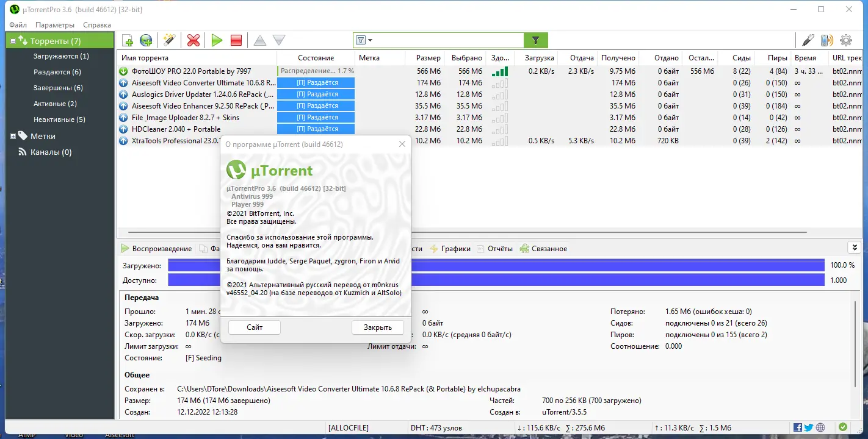Click the Facebook icon in status bar
868x439 pixels.
798,427
